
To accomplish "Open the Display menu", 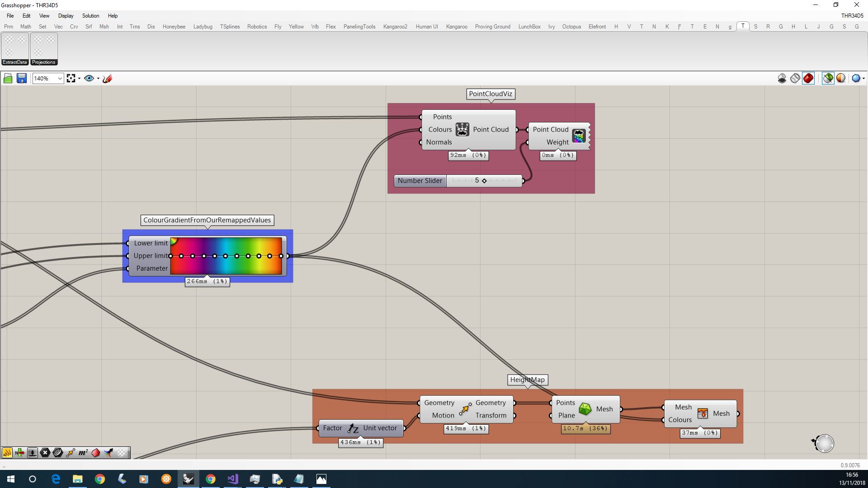I will click(66, 15).
